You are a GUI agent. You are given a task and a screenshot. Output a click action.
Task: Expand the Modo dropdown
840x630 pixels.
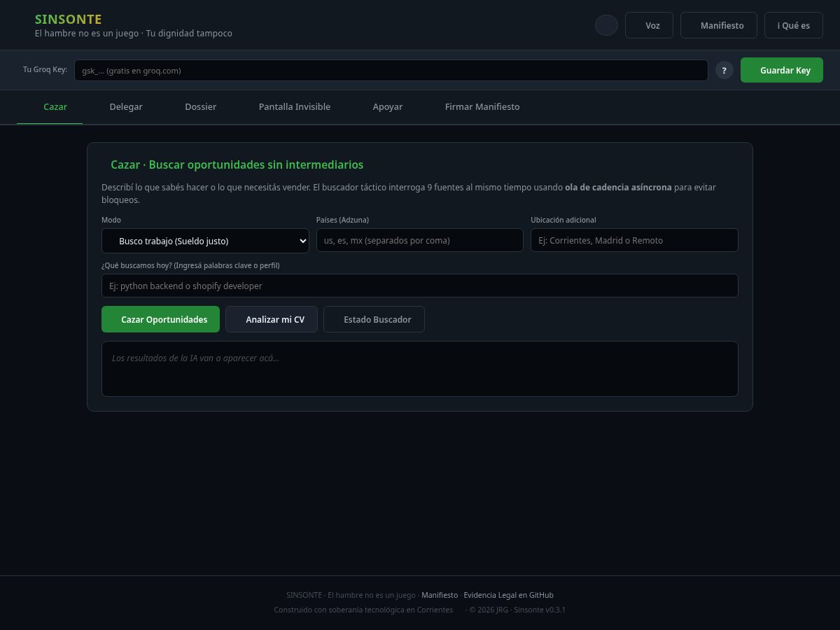point(205,241)
